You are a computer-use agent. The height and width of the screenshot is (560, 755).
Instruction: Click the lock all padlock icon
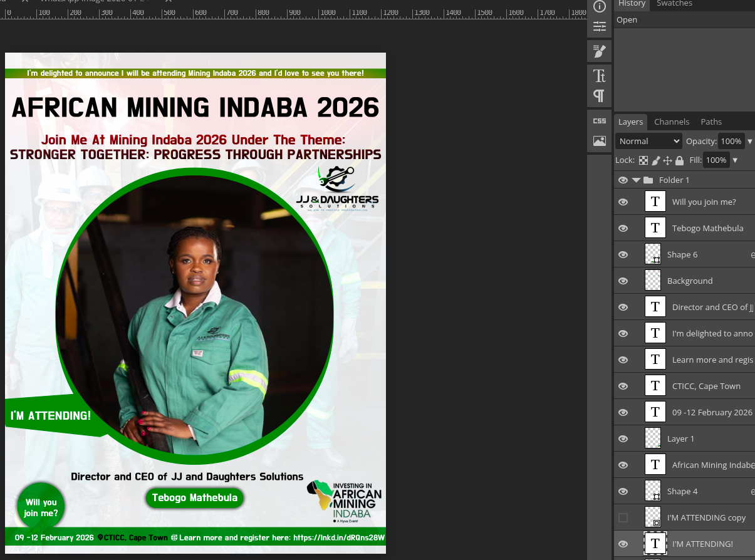point(679,160)
